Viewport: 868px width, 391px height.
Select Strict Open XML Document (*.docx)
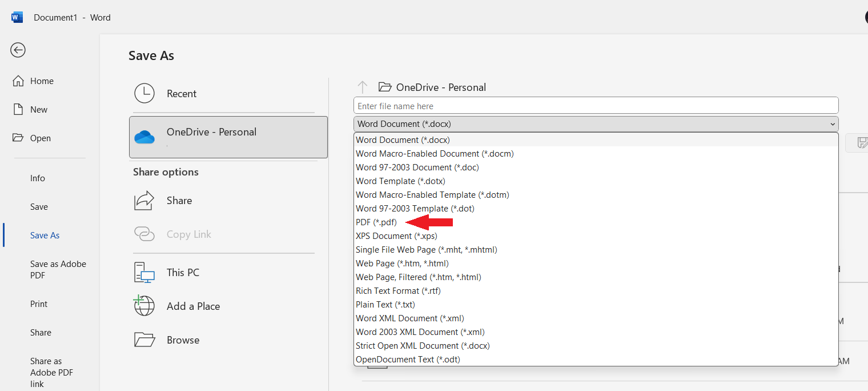[596, 345]
